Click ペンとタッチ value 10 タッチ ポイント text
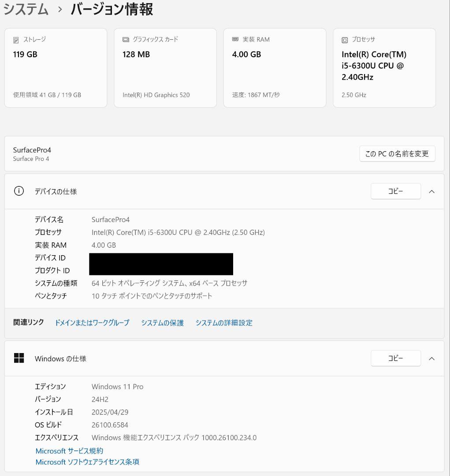This screenshot has width=450, height=476. tap(152, 296)
